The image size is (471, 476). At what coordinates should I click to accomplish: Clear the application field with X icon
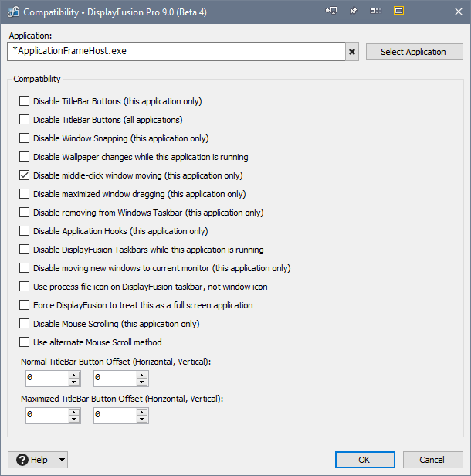click(352, 52)
